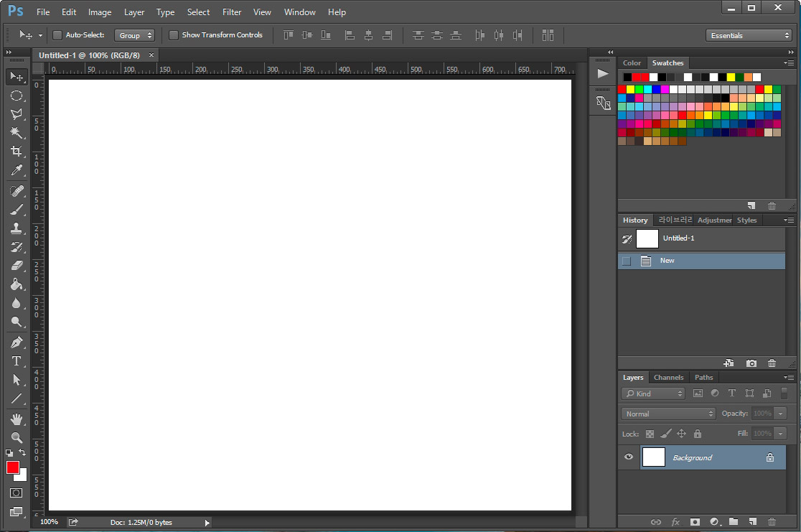Select the Line tool
801x532 pixels.
pyautogui.click(x=17, y=398)
